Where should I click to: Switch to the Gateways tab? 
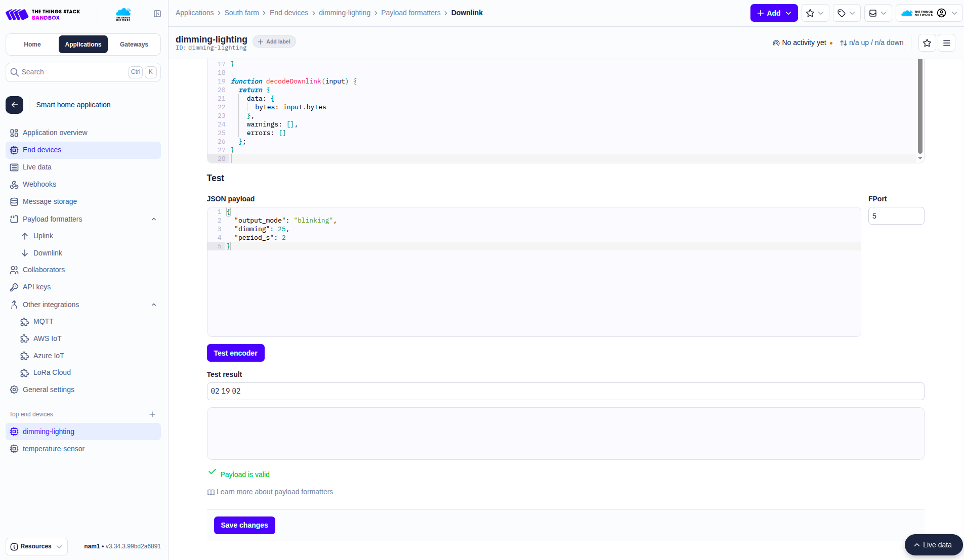134,45
